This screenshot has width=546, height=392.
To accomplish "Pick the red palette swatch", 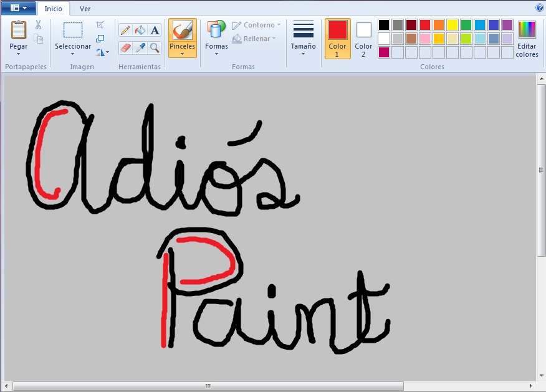I will (425, 25).
